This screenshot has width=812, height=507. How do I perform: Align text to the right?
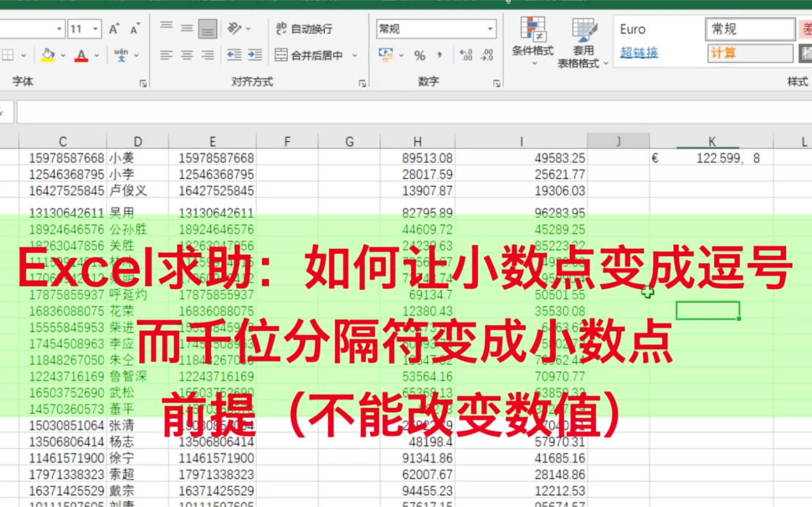point(207,55)
